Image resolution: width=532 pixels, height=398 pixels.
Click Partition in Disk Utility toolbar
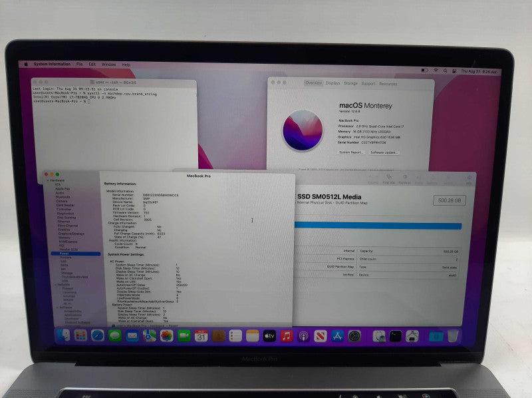[405, 179]
